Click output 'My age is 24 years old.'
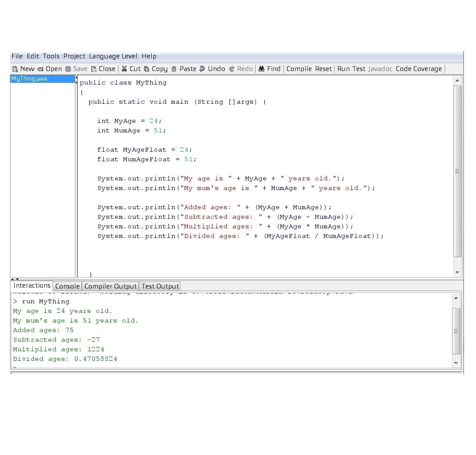Viewport: 476px width, 455px height. pos(63,311)
